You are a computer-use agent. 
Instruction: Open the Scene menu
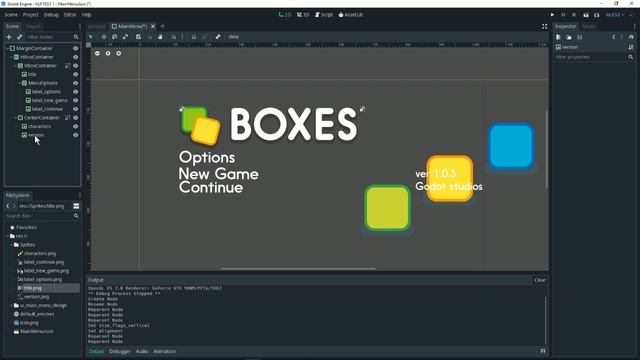coord(11,15)
